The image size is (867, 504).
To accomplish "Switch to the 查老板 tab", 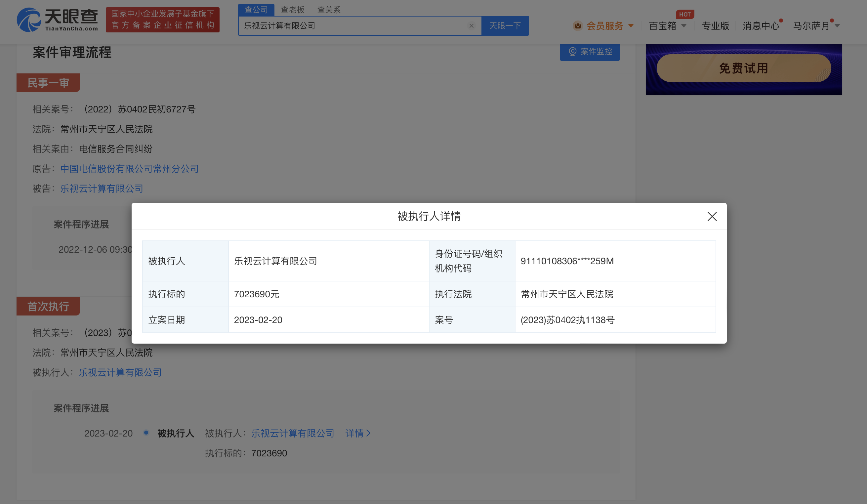I will point(292,10).
